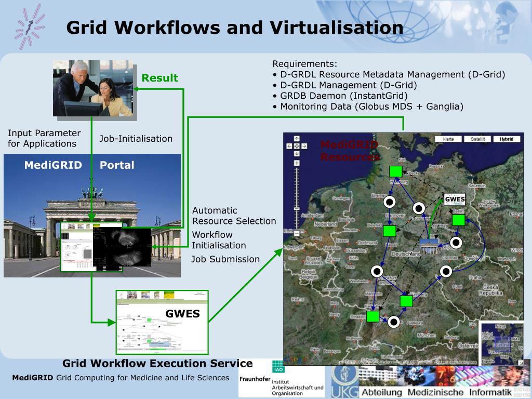
Task: Click the green resource square below Berlin label
Action: (458, 220)
